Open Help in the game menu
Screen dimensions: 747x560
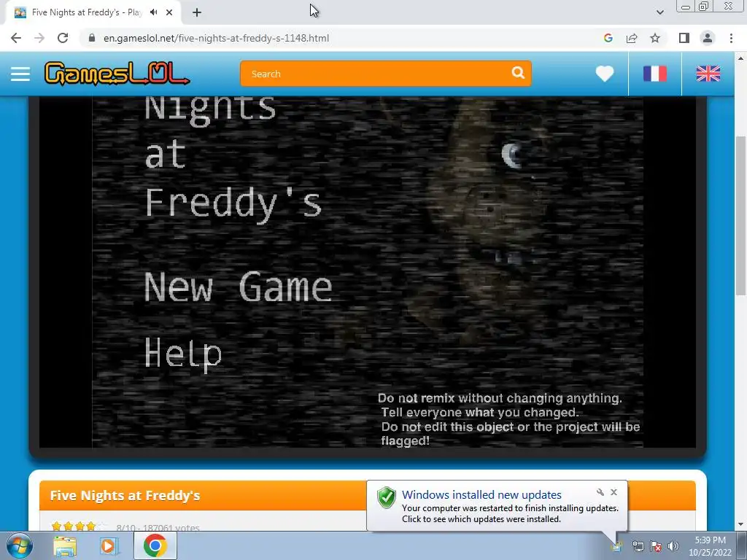click(x=183, y=354)
